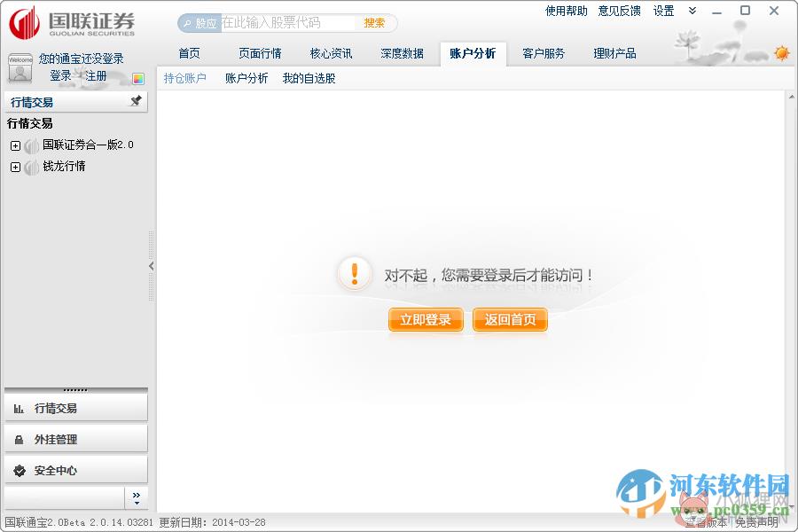Viewport: 798px width, 532px height.
Task: Open 意见反馈 in the title bar
Action: pyautogui.click(x=619, y=11)
